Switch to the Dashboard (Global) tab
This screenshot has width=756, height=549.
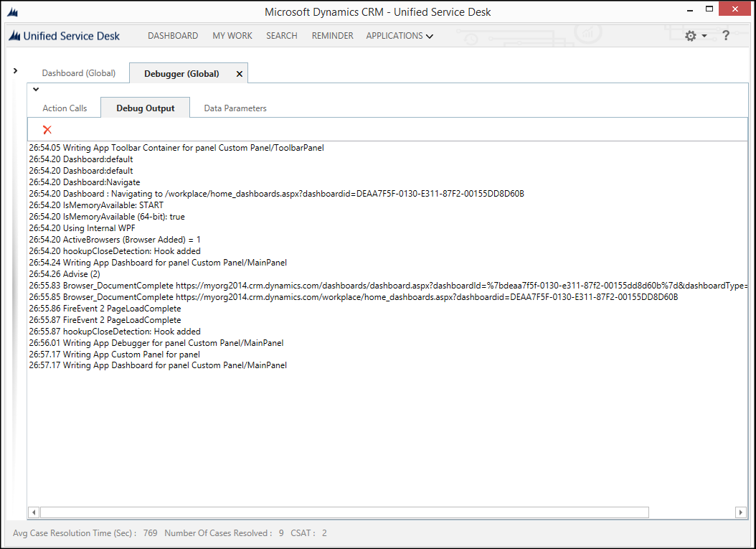79,73
